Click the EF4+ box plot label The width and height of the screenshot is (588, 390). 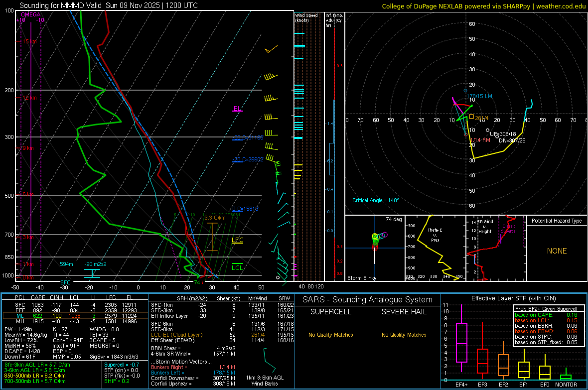(461, 385)
